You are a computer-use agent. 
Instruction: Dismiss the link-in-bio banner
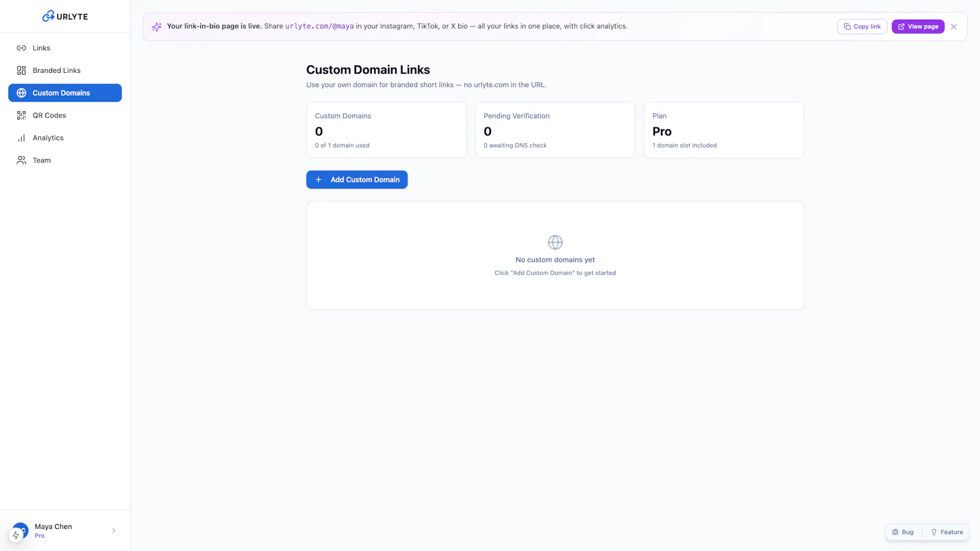tap(954, 26)
